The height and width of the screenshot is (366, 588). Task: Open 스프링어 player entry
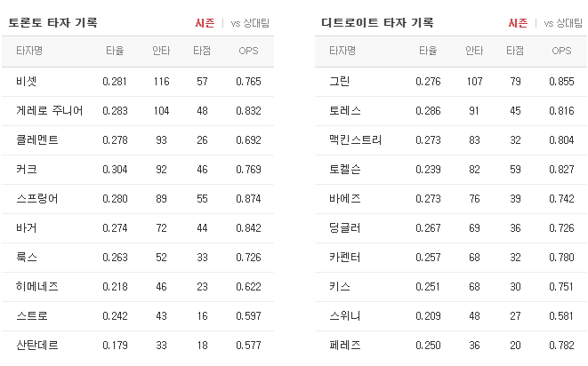(x=37, y=199)
